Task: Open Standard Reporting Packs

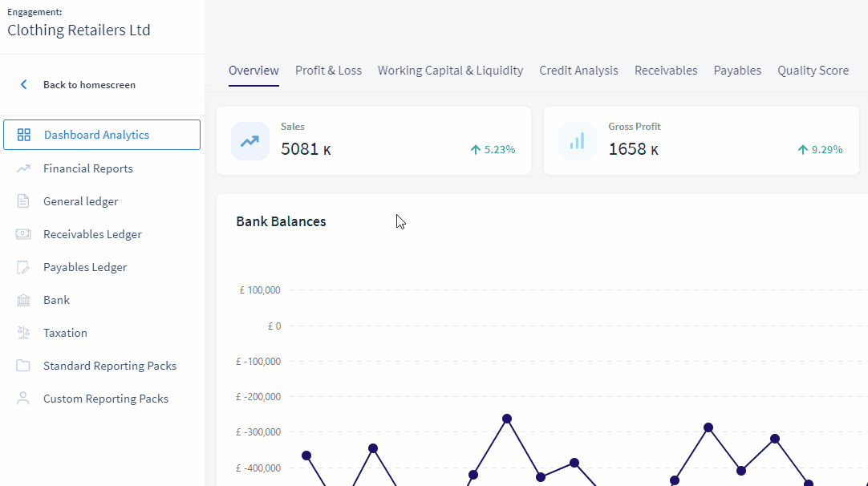Action: pos(110,366)
